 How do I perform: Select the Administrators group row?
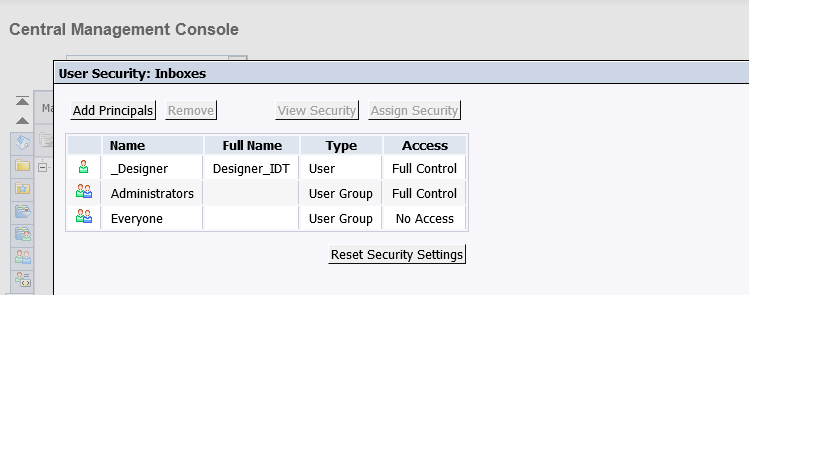pyautogui.click(x=267, y=194)
